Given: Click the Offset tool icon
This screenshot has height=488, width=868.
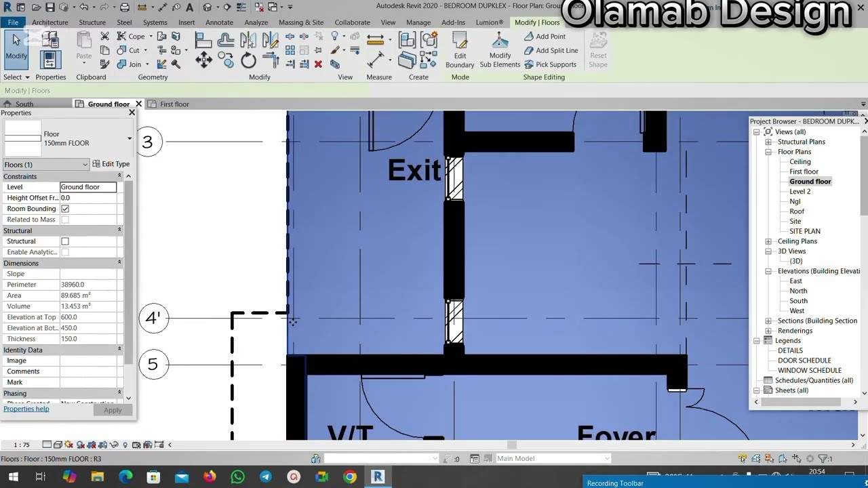Looking at the screenshot, I should (x=226, y=40).
